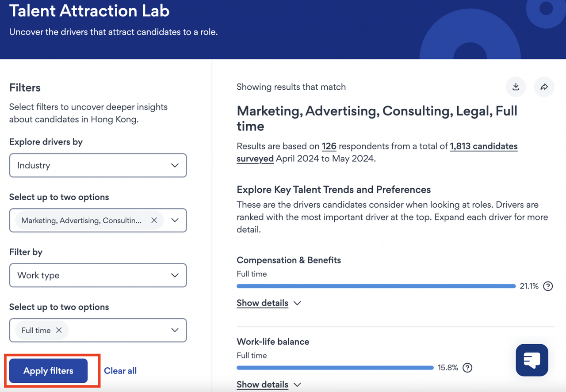The height and width of the screenshot is (392, 566).
Task: Click help icon beside 21.1% value
Action: pos(548,286)
